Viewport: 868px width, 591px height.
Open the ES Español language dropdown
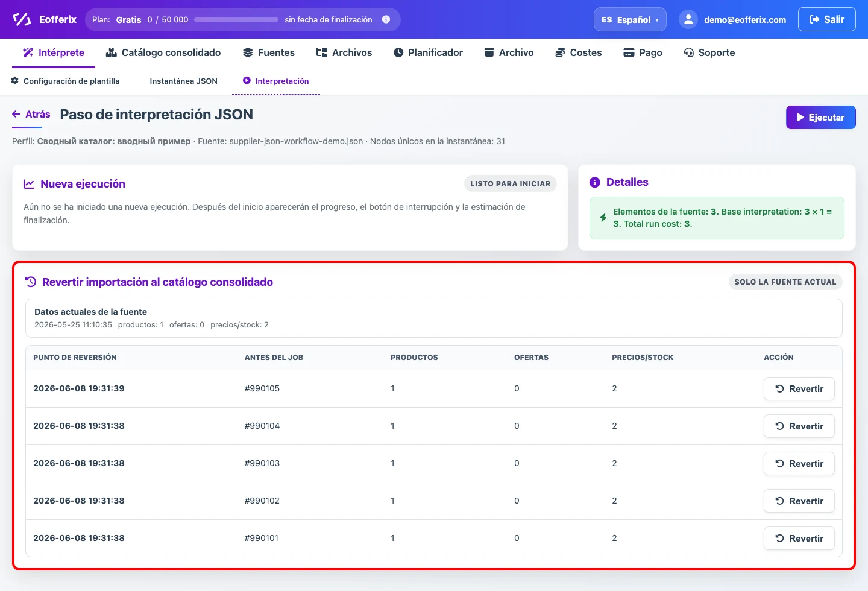pos(630,19)
